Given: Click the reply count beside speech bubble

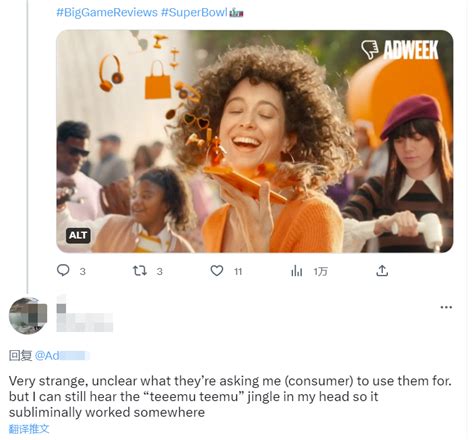Looking at the screenshot, I should coord(83,272).
